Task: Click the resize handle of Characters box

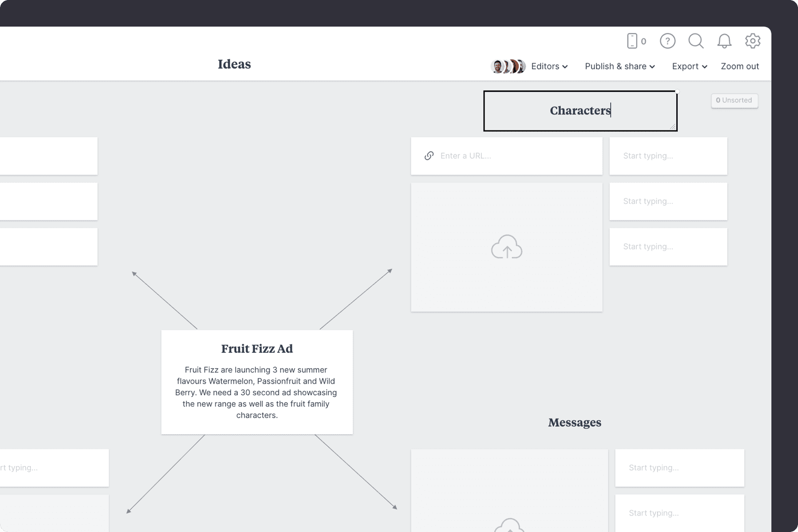Action: 672,127
